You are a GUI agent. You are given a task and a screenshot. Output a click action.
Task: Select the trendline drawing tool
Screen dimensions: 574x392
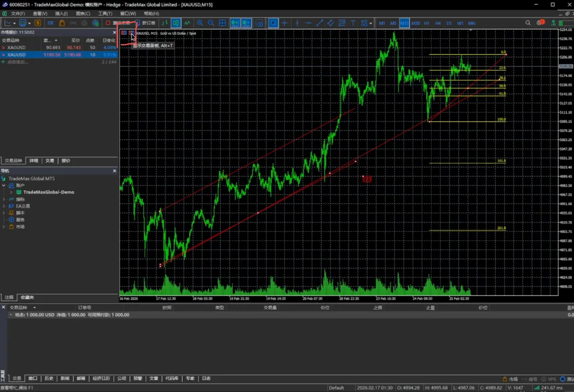point(319,23)
